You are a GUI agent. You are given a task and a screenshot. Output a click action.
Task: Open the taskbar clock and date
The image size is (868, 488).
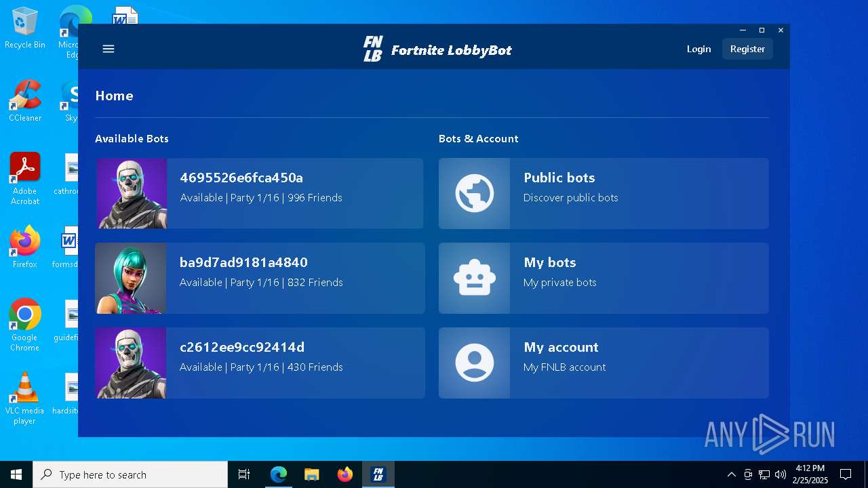point(810,474)
